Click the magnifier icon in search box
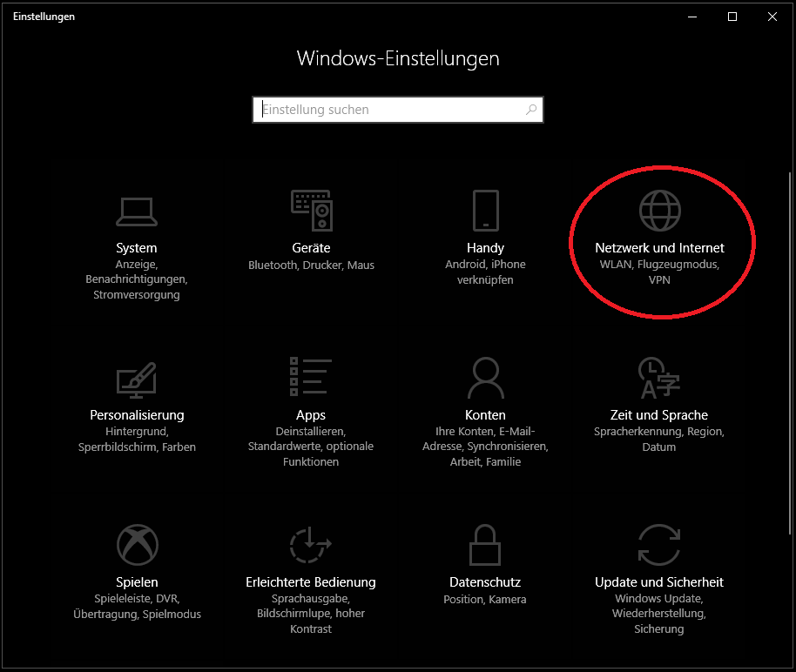 (530, 111)
